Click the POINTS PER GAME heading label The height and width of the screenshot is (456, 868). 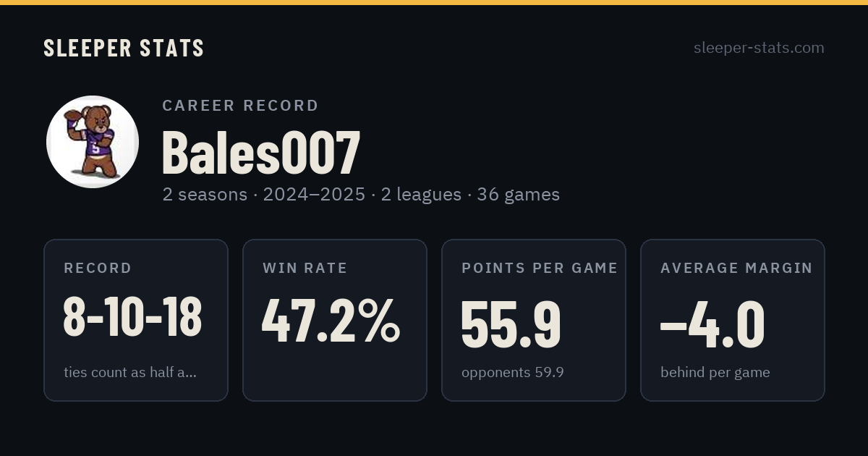click(x=540, y=269)
